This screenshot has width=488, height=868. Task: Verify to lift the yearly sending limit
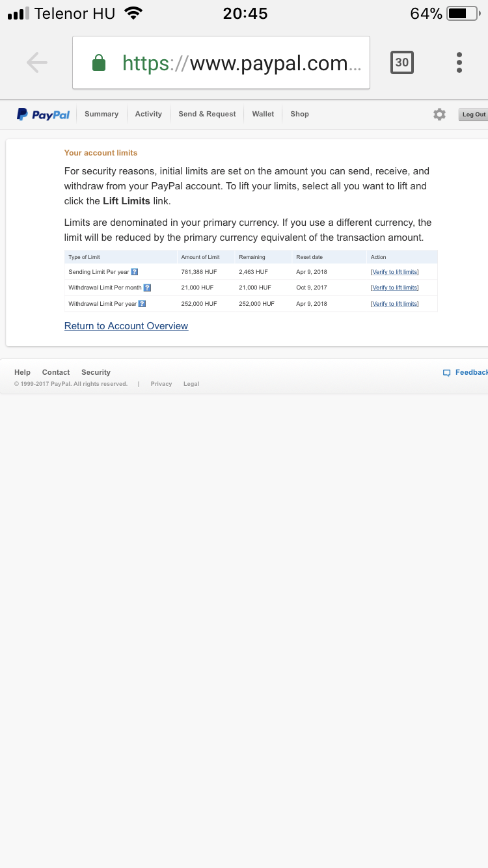[394, 272]
